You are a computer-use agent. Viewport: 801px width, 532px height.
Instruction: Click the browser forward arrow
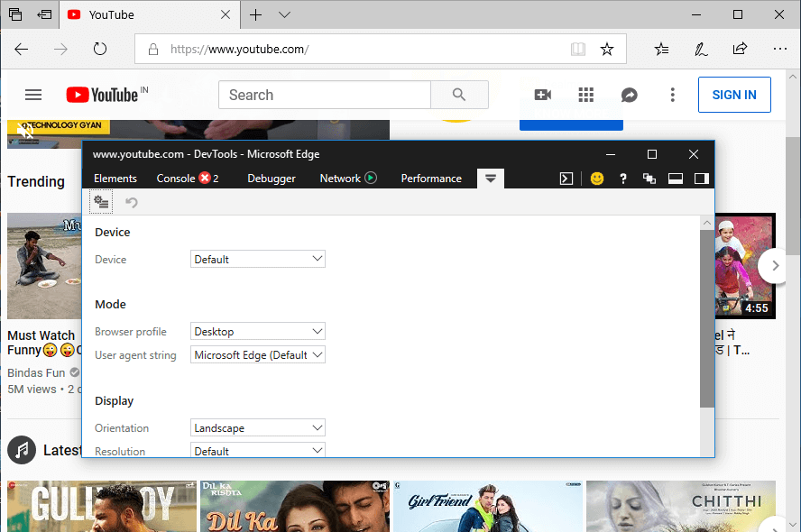click(60, 49)
